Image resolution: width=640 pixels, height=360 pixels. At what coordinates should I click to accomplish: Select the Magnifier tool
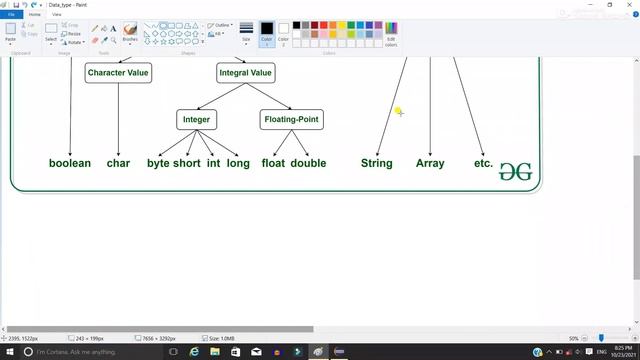tap(113, 40)
